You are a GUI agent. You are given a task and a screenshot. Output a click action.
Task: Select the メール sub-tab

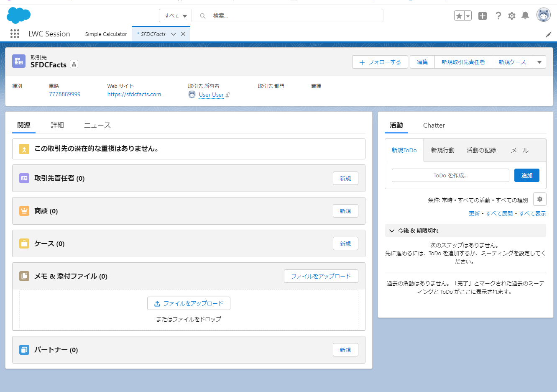tap(520, 150)
